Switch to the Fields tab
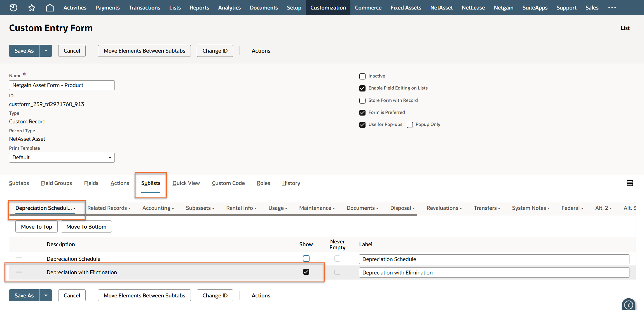 pyautogui.click(x=91, y=183)
